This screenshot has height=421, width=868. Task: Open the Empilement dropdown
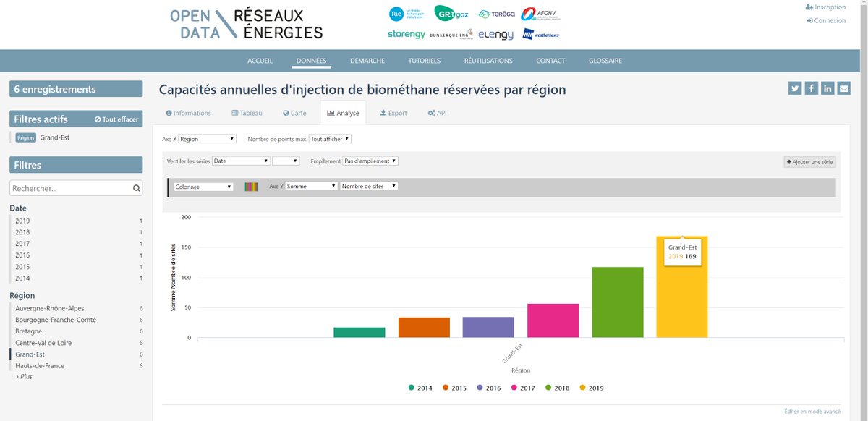click(x=370, y=161)
